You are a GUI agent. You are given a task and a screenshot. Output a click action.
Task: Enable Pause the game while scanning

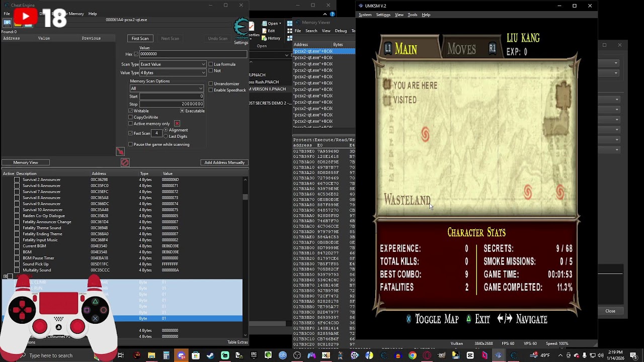point(131,144)
